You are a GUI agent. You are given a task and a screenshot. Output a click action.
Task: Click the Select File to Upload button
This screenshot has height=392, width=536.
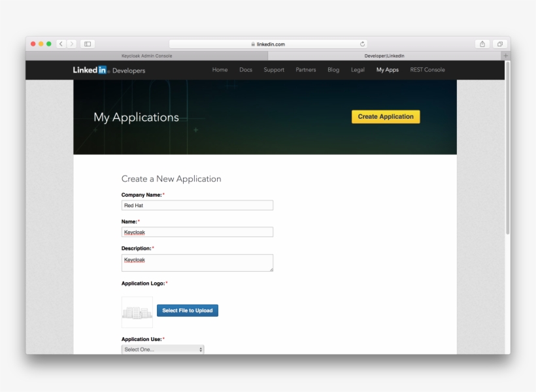tap(188, 310)
